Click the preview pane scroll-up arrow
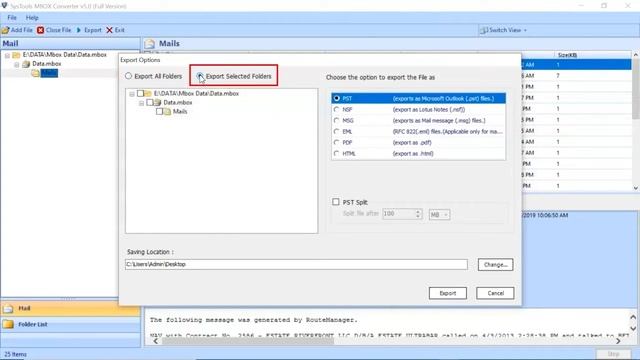640x360 pixels. (633, 317)
